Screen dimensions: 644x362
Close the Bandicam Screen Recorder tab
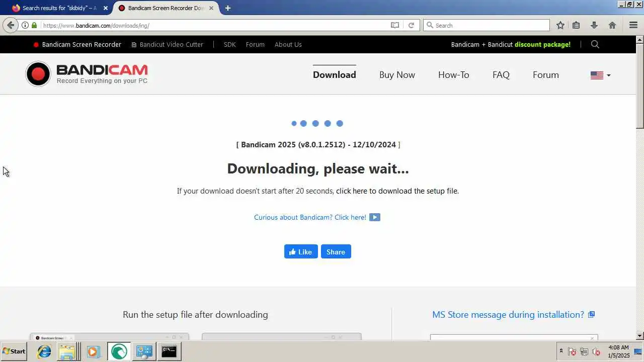point(211,8)
